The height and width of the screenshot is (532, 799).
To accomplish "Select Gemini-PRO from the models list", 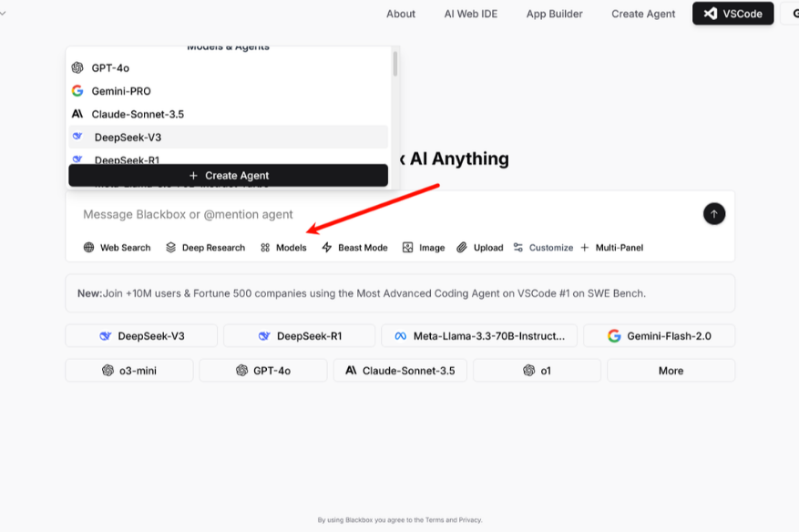I will (x=229, y=91).
